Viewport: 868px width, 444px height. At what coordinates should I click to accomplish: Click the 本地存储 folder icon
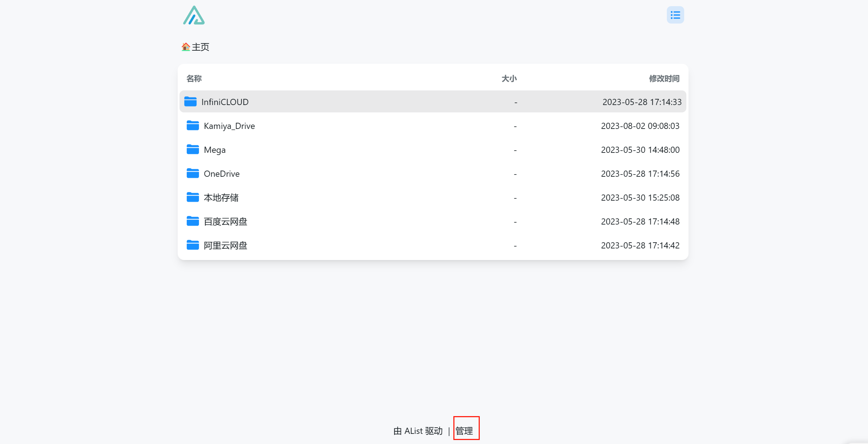(x=192, y=197)
